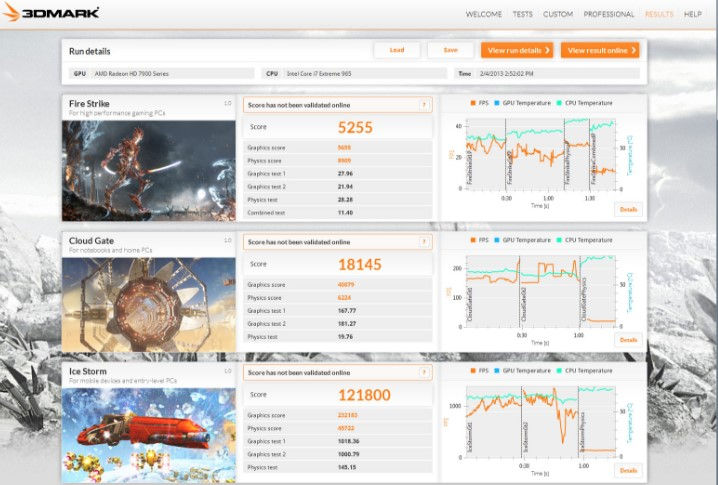The image size is (718, 485).
Task: Open Cloud Gate chart Details
Action: coord(628,340)
